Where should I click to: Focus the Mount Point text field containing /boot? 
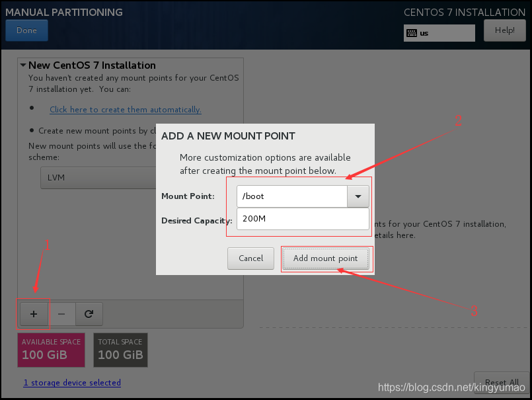[292, 196]
